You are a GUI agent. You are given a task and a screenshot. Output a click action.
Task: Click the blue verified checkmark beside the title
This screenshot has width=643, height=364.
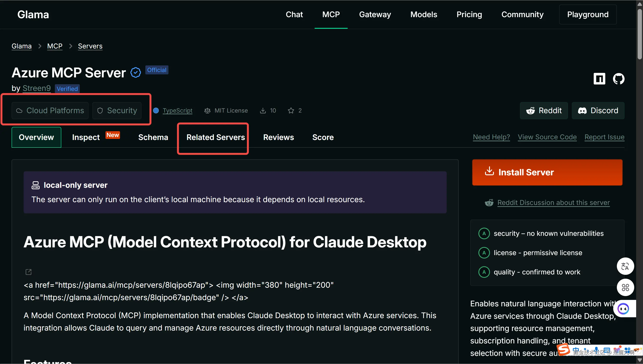tap(136, 72)
